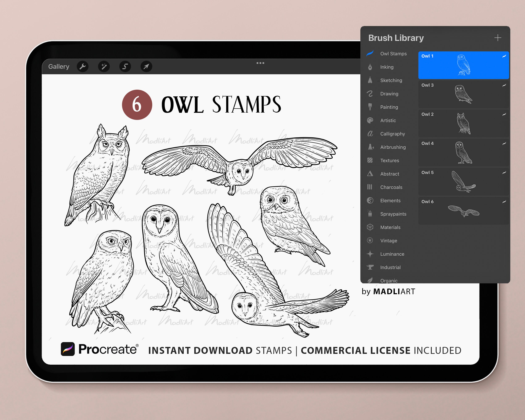
Task: Open the canvas options ellipsis menu
Action: pyautogui.click(x=260, y=63)
